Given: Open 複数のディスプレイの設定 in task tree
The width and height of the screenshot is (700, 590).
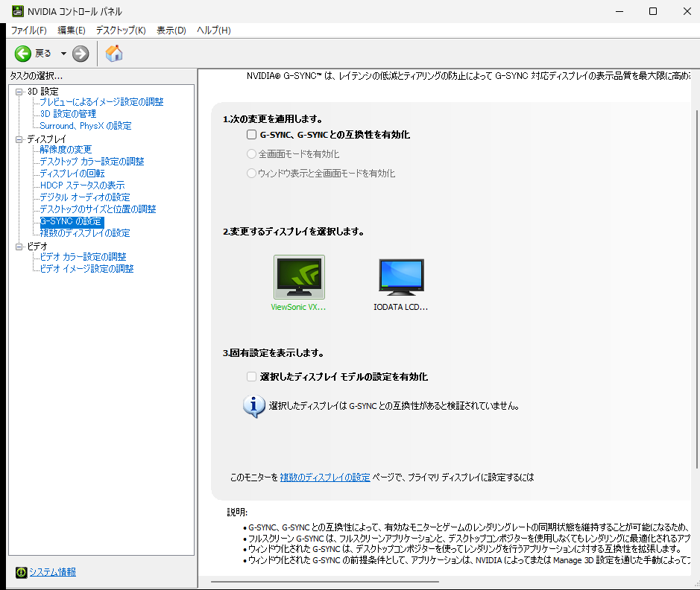Looking at the screenshot, I should point(85,232).
